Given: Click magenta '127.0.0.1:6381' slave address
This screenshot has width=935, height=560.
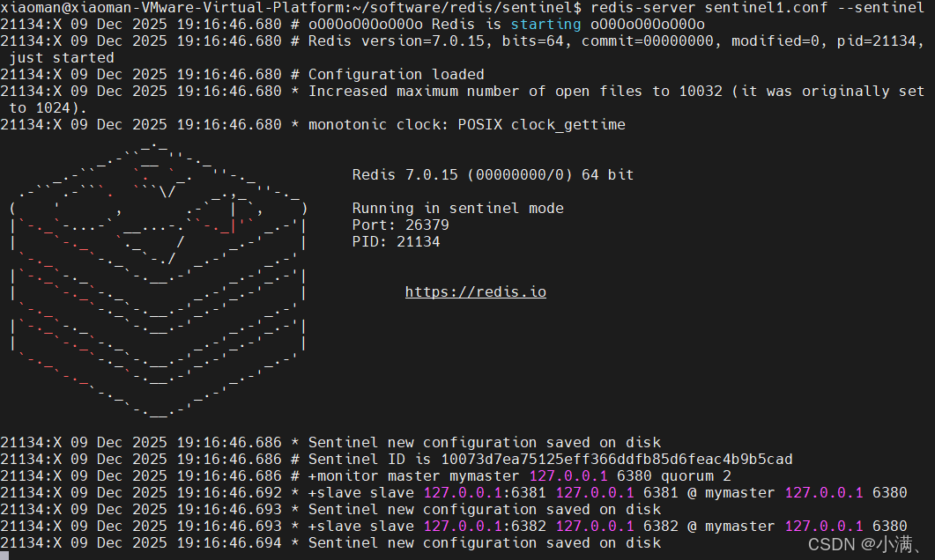Looking at the screenshot, I should 485,493.
